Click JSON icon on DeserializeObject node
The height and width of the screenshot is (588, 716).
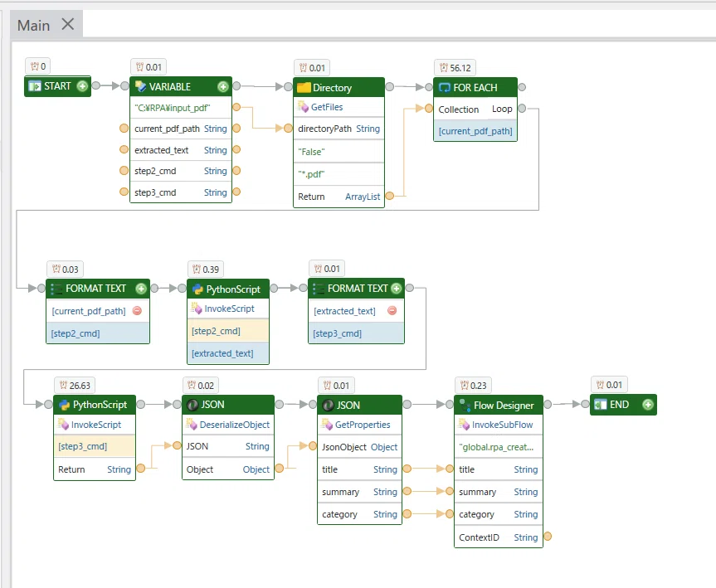(x=192, y=405)
